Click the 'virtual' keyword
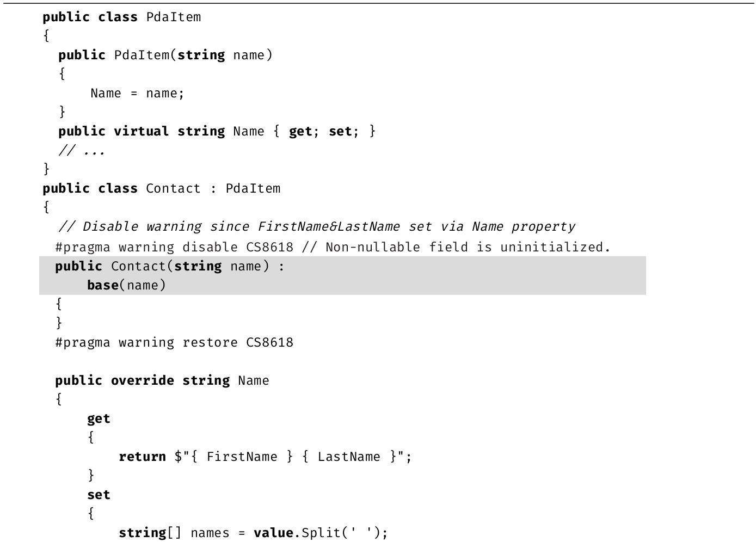756x542 pixels. (x=141, y=131)
